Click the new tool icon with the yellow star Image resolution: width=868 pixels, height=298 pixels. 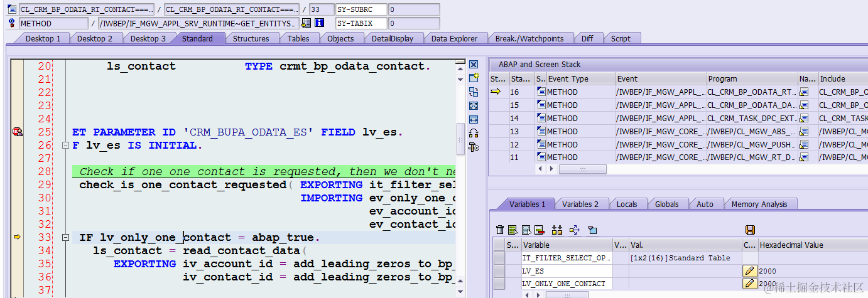tap(474, 78)
